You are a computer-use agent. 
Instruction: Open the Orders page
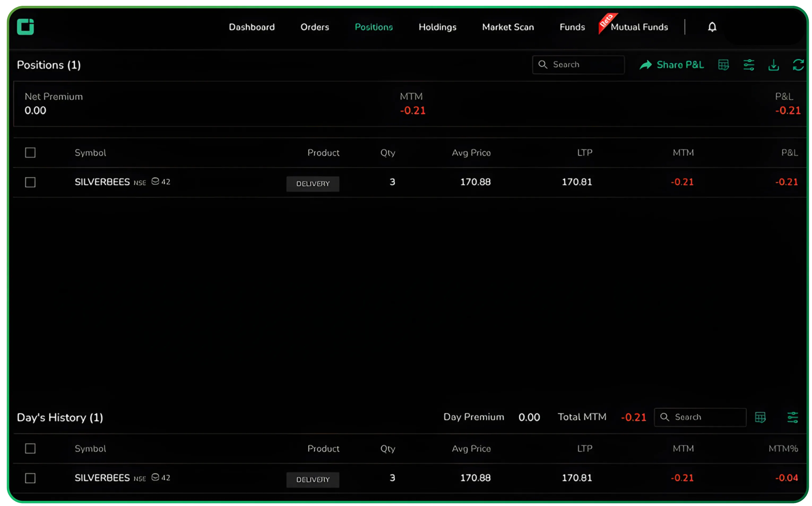point(315,27)
